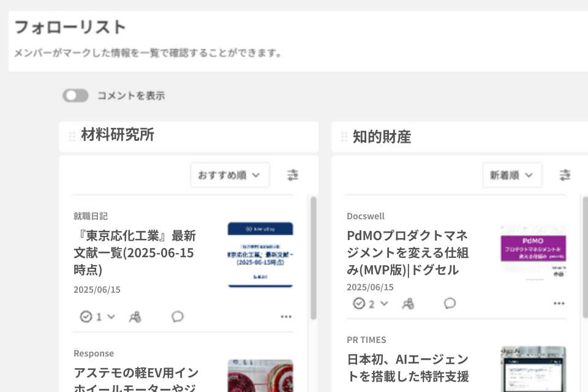Click the 東京応化工業 article thumbnail

(x=260, y=255)
